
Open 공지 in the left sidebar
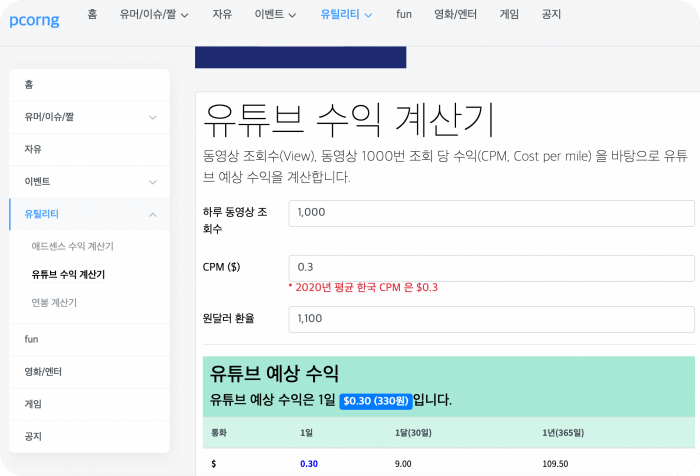89,436
